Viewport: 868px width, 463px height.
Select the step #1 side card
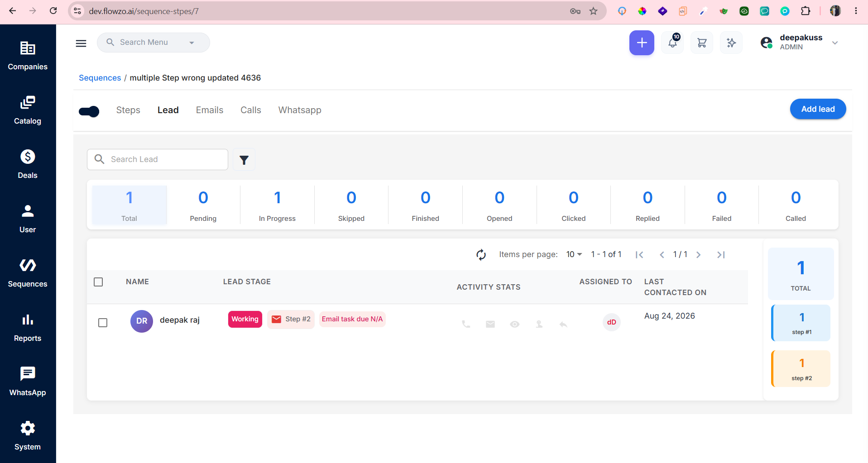click(801, 323)
